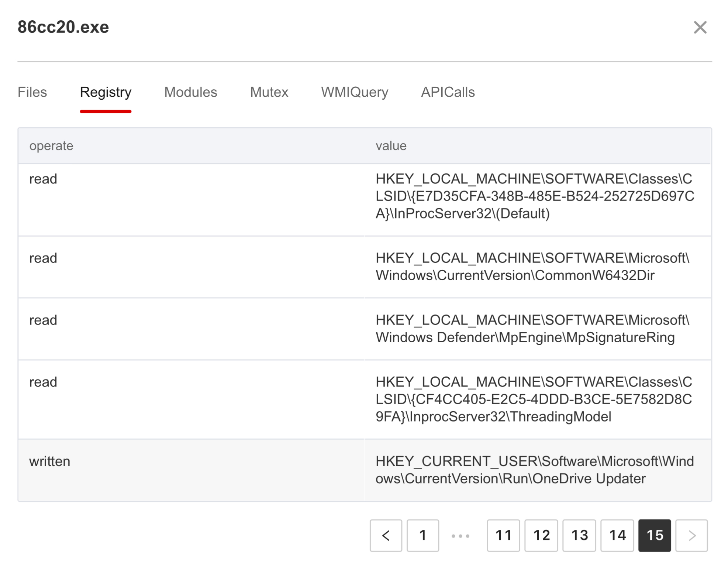Click the pagination ellipsis dots
The height and width of the screenshot is (567, 728).
(x=460, y=536)
